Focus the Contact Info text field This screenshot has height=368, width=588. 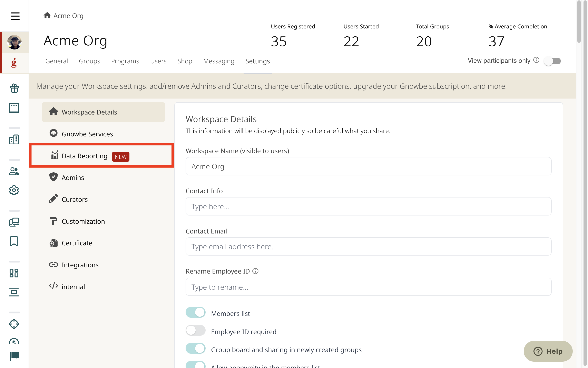click(368, 206)
